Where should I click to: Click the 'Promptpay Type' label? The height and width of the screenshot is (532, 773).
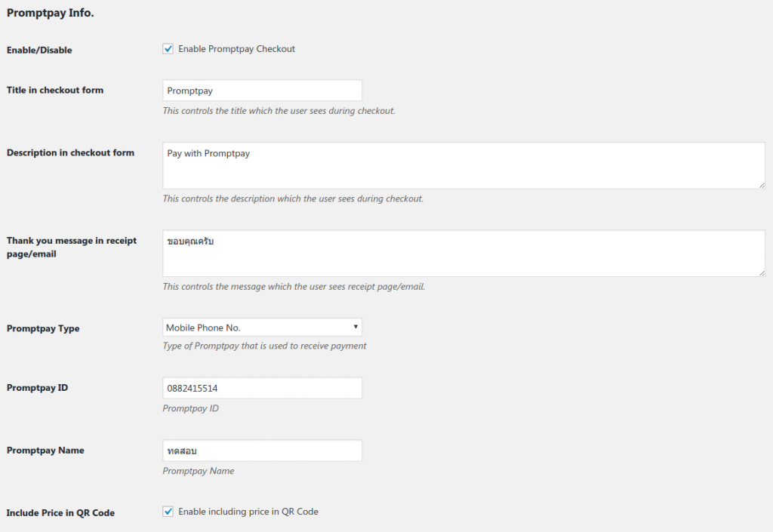(x=43, y=328)
